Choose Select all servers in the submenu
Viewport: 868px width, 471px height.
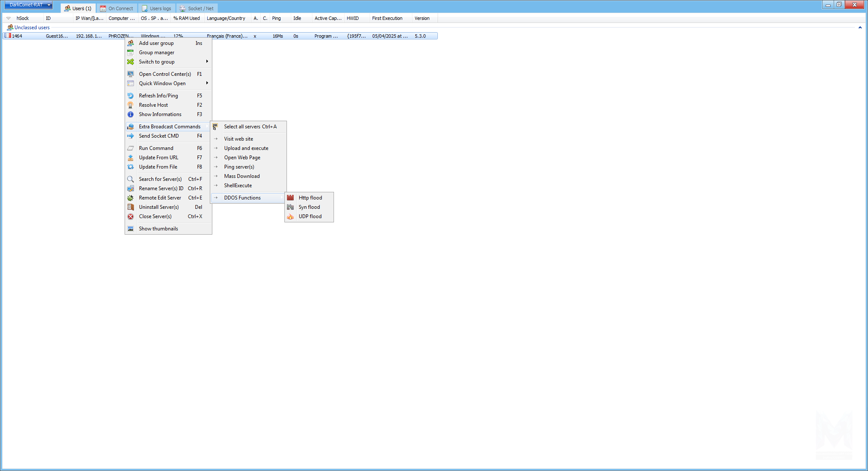pyautogui.click(x=250, y=127)
